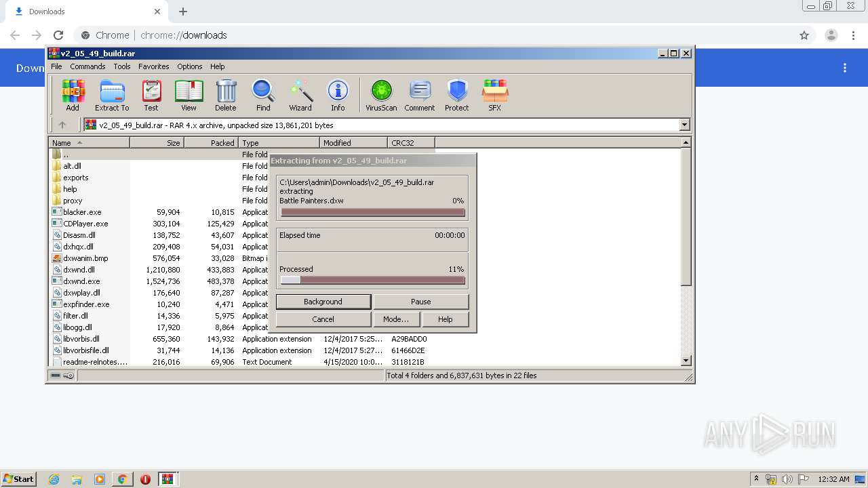Click the Add toolbar icon in WinRAR

(x=73, y=95)
